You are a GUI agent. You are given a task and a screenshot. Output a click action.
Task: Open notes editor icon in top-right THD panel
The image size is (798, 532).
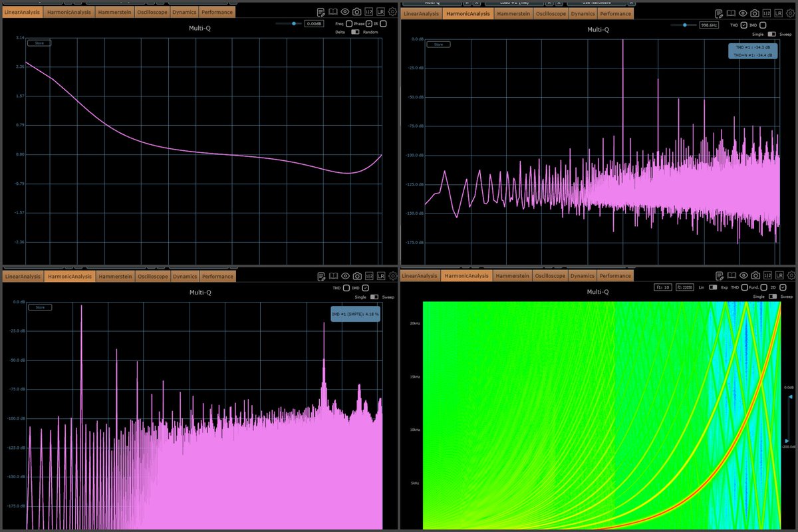tap(719, 13)
